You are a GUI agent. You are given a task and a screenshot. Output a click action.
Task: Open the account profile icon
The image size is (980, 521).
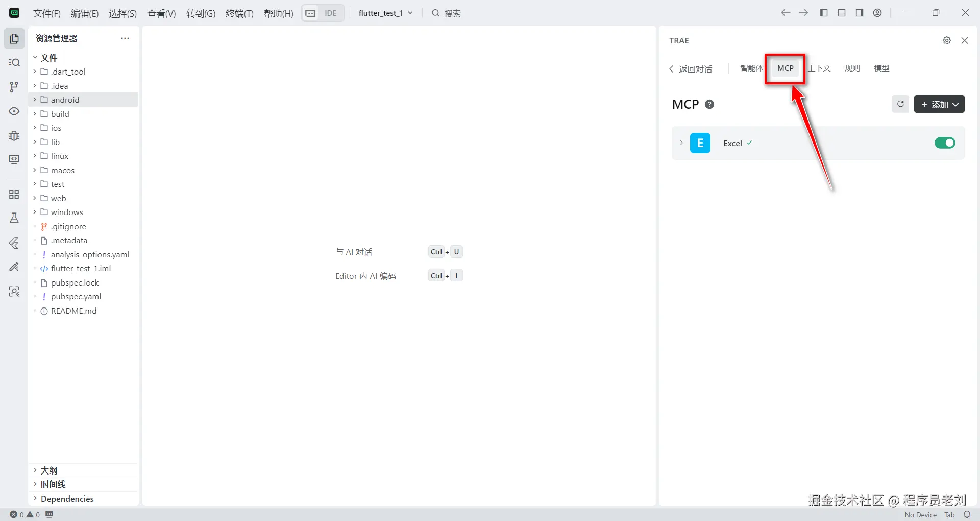[877, 13]
